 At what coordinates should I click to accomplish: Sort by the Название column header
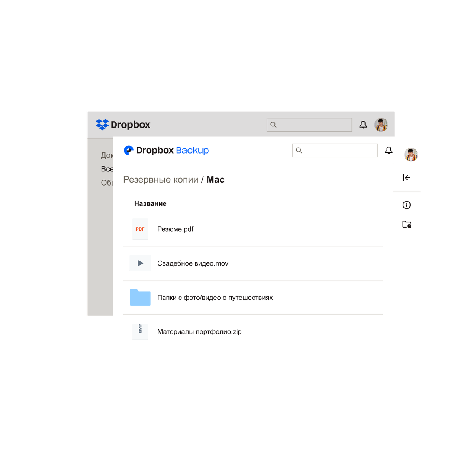coord(150,203)
